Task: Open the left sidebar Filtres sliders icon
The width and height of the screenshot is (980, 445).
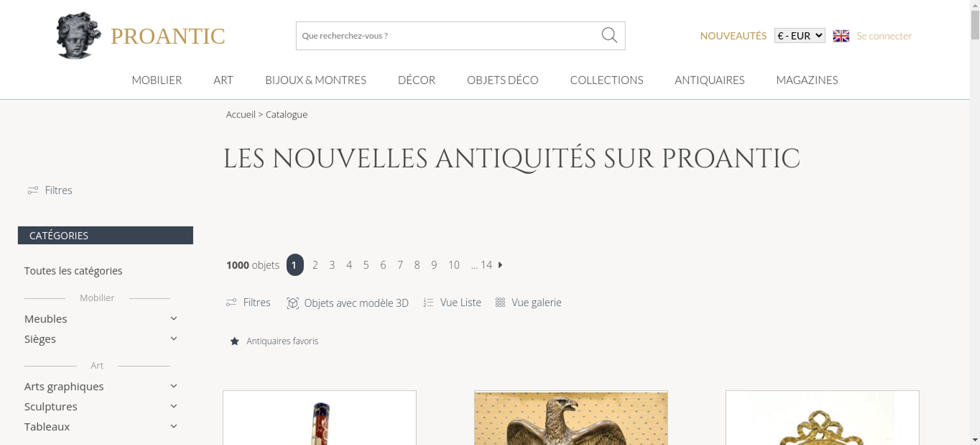Action: 33,190
